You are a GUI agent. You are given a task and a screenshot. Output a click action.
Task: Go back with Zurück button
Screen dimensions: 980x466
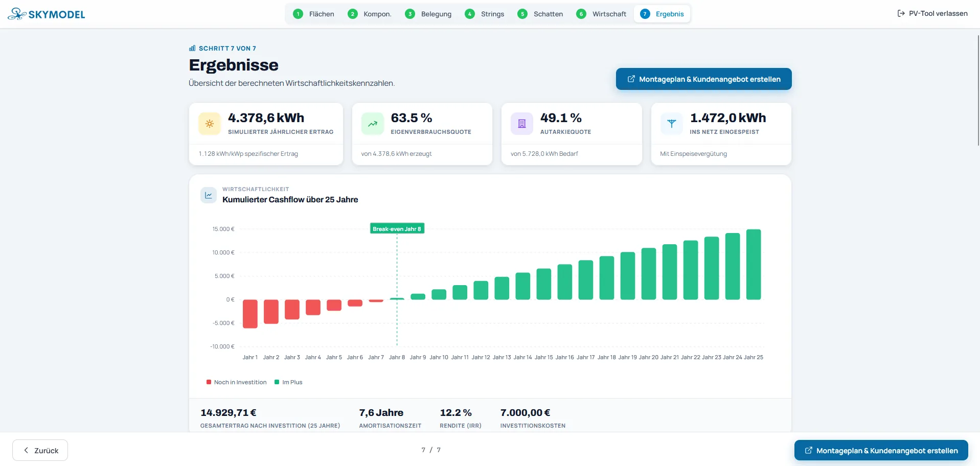40,450
